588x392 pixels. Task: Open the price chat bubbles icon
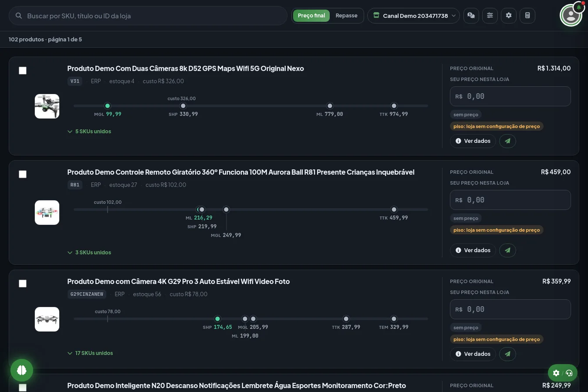pos(471,16)
